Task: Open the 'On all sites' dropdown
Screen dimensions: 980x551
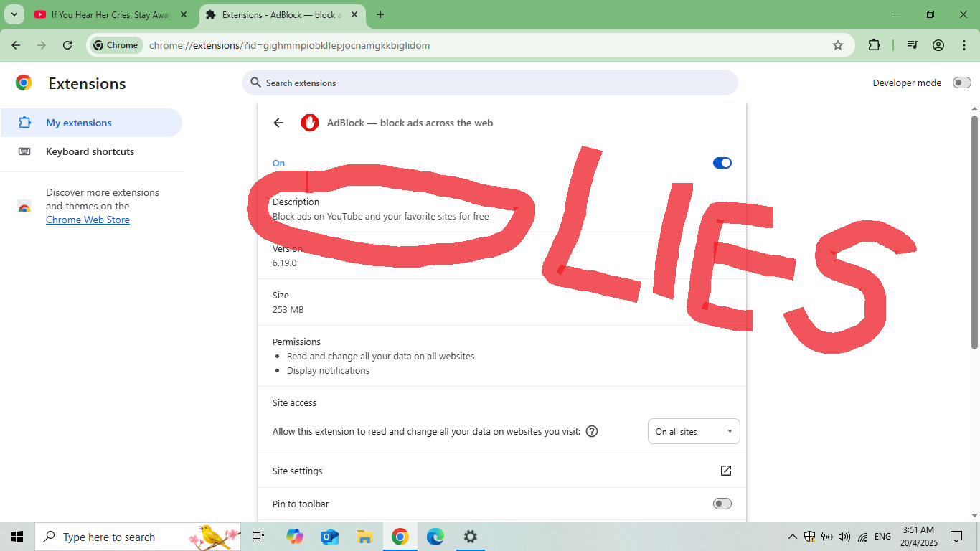Action: (x=694, y=431)
